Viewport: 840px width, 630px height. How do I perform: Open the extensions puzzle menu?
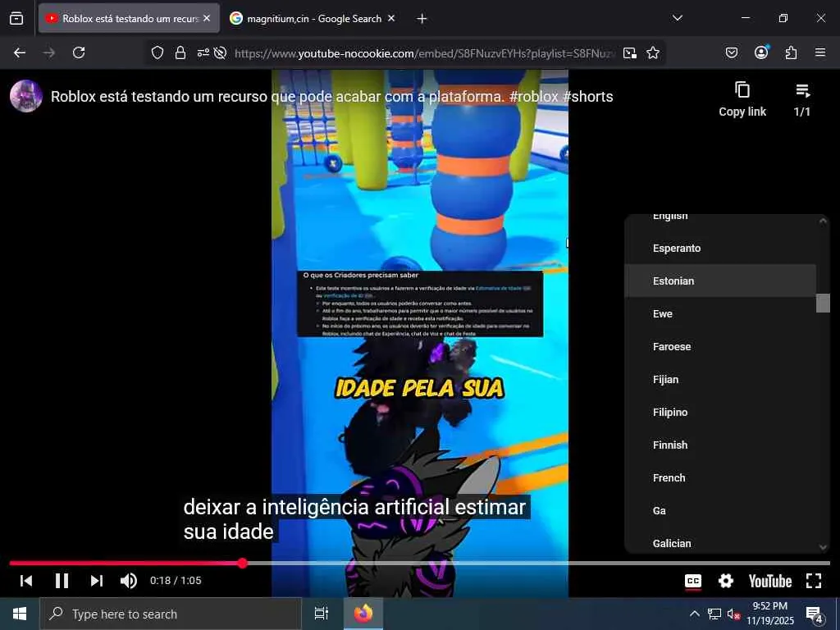(x=791, y=52)
